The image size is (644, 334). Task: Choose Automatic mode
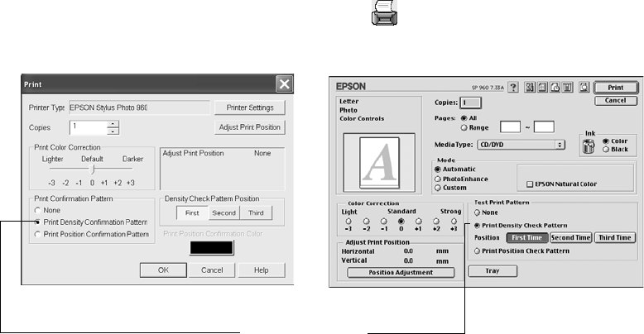point(438,169)
